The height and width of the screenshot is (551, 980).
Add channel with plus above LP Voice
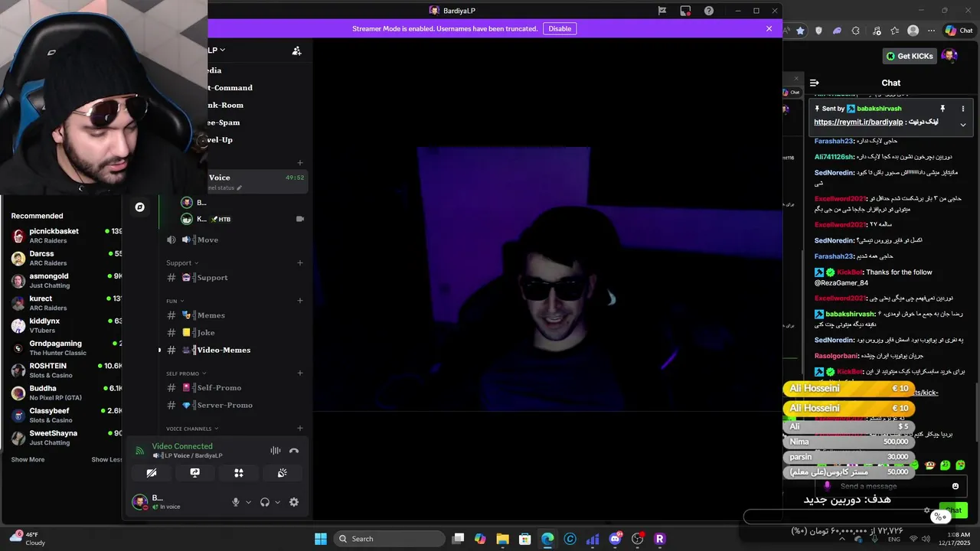tap(300, 162)
